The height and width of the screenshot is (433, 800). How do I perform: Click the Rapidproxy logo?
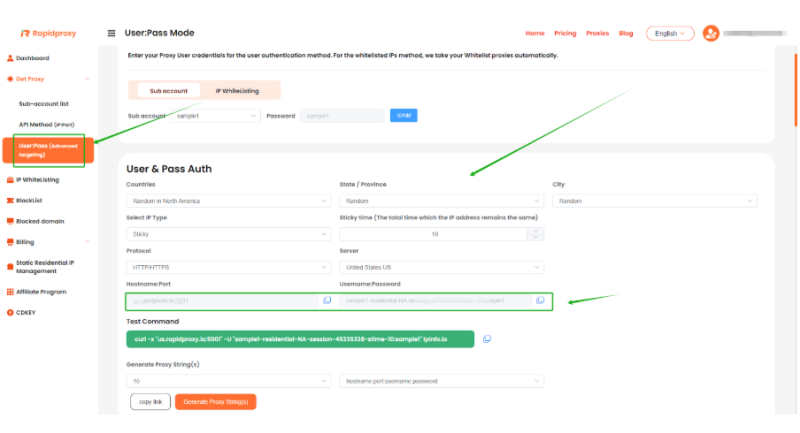click(48, 33)
